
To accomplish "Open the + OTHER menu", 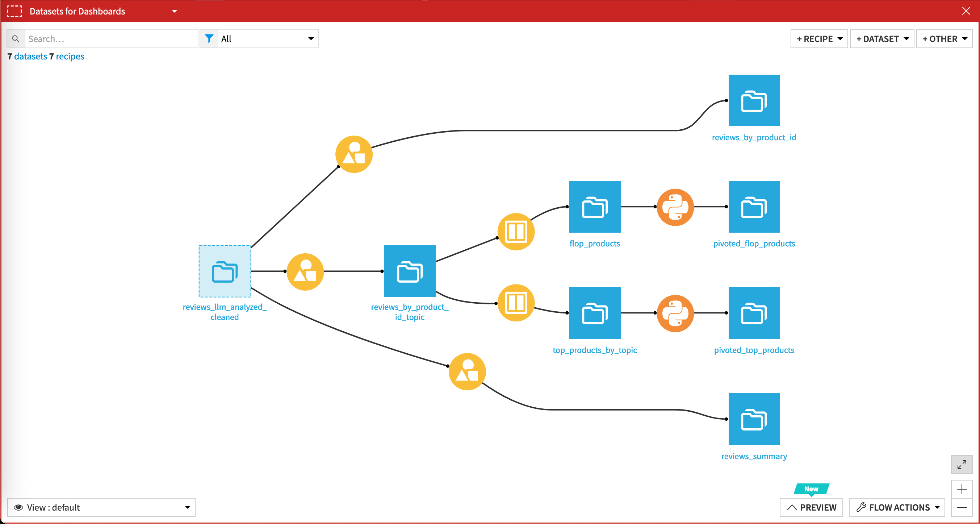I will pos(945,38).
